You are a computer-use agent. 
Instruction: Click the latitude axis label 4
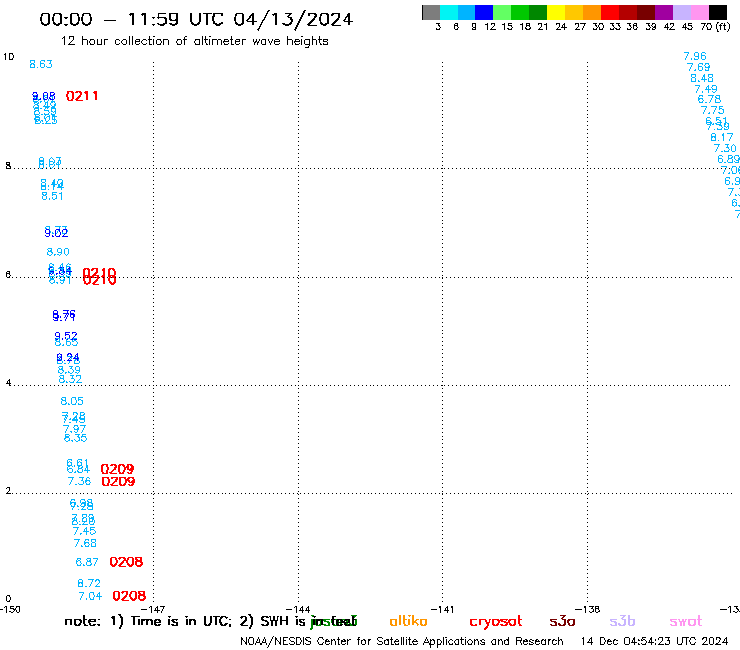(x=8, y=383)
